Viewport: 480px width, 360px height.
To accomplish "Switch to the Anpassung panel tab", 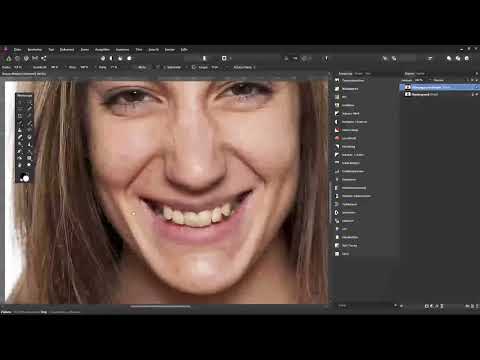I will click(345, 73).
